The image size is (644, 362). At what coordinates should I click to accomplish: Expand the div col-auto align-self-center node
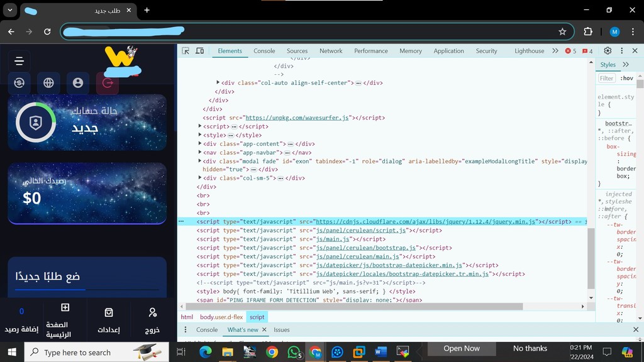[218, 82]
